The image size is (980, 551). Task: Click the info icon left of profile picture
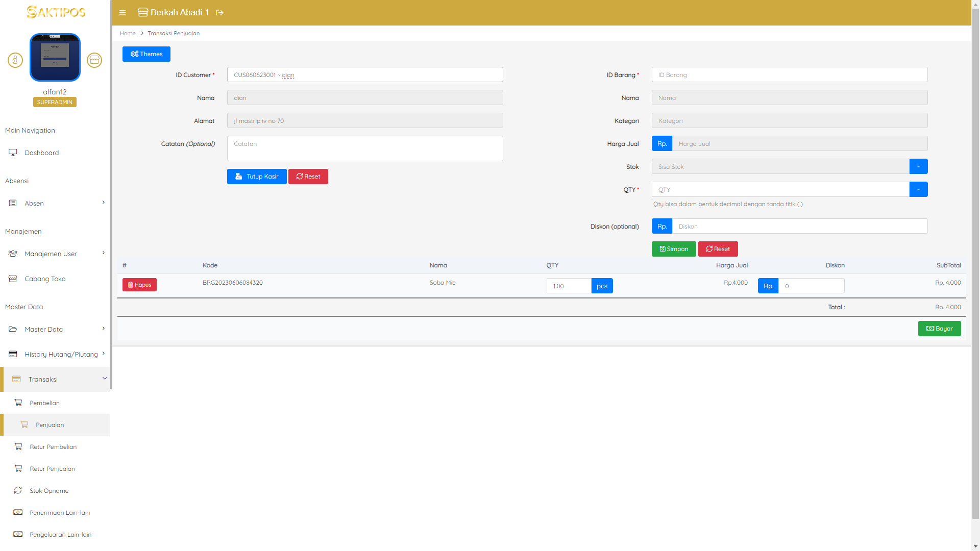coord(15,60)
